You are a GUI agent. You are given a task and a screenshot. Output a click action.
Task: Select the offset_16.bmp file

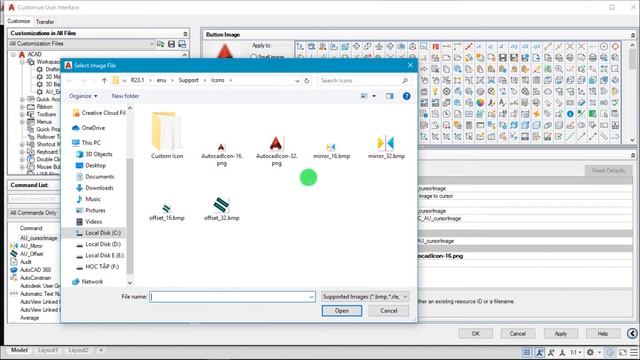coord(167,212)
